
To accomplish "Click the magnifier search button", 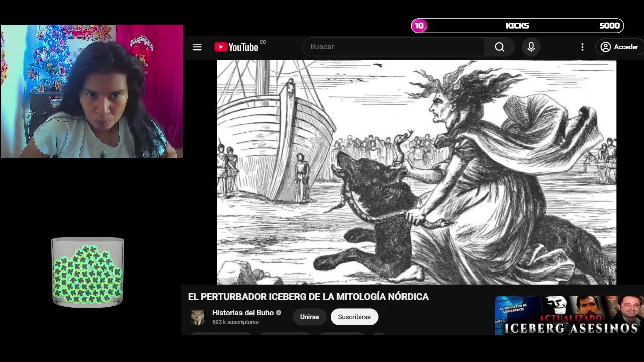I will [499, 47].
